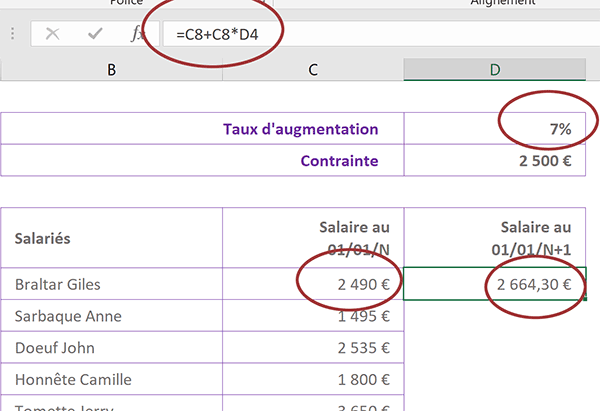
Task: Select the 2 500 € constraint cell
Action: tap(495, 160)
